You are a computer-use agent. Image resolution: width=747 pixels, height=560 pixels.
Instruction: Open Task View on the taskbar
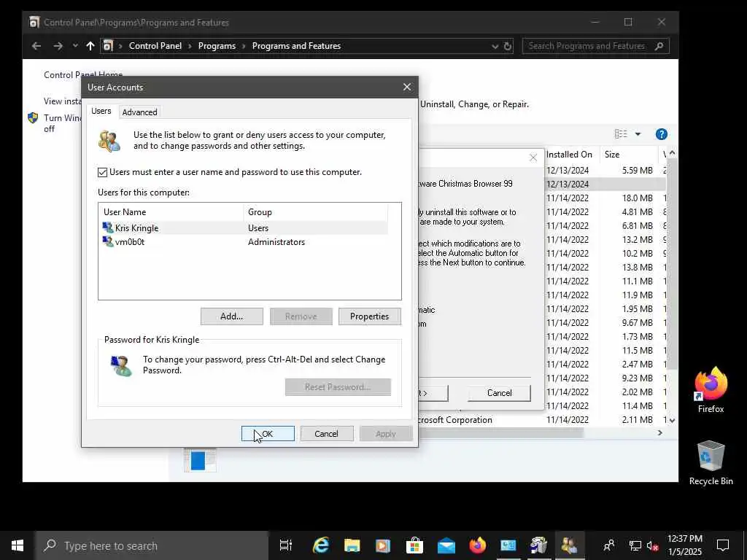286,545
